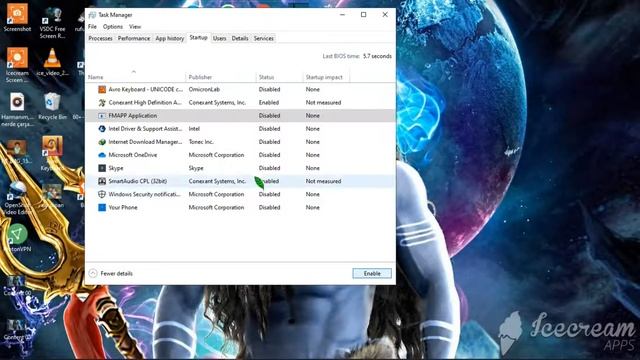Image resolution: width=640 pixels, height=360 pixels.
Task: Select the Icecream Screen Recorder desktop icon
Action: click(x=17, y=64)
